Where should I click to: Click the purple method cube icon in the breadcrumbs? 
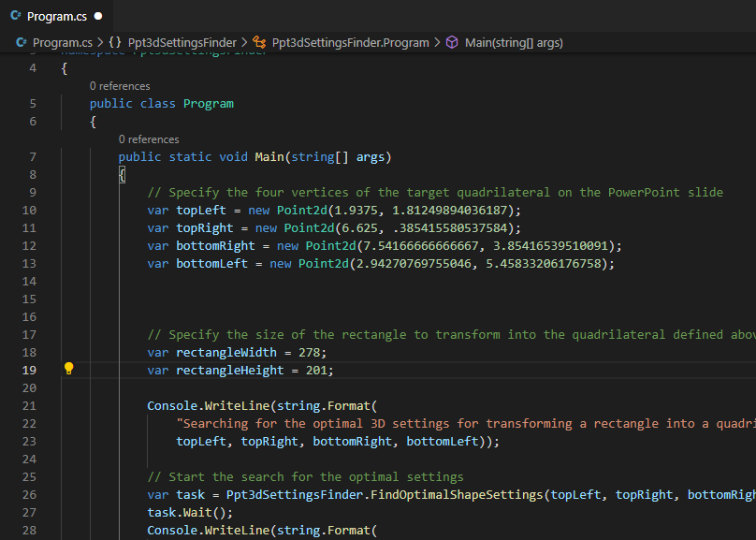[452, 42]
